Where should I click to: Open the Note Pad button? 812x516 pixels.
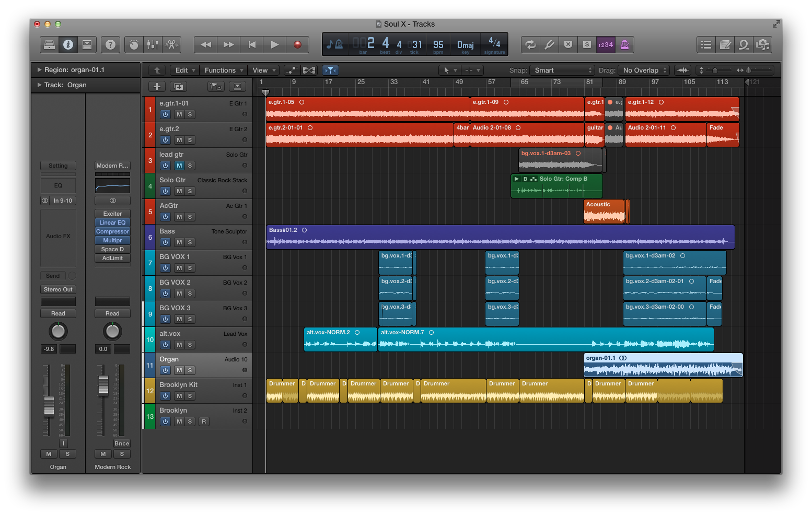(725, 45)
